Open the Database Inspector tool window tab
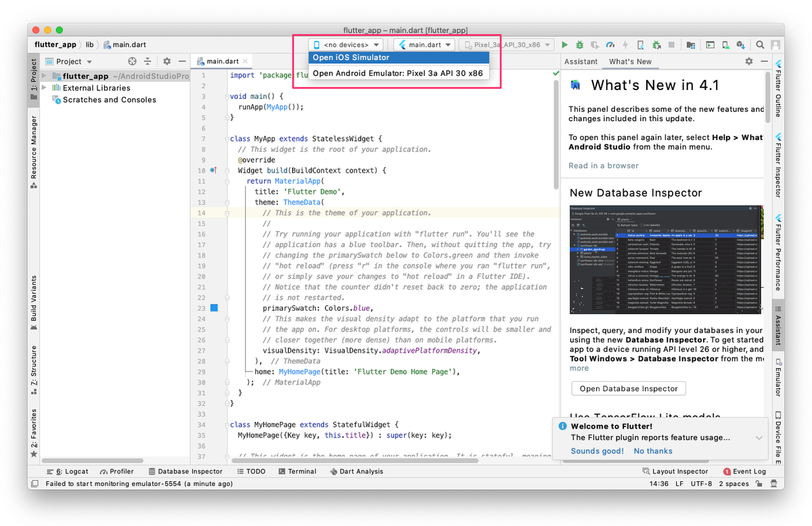This screenshot has width=812, height=526. click(x=185, y=471)
